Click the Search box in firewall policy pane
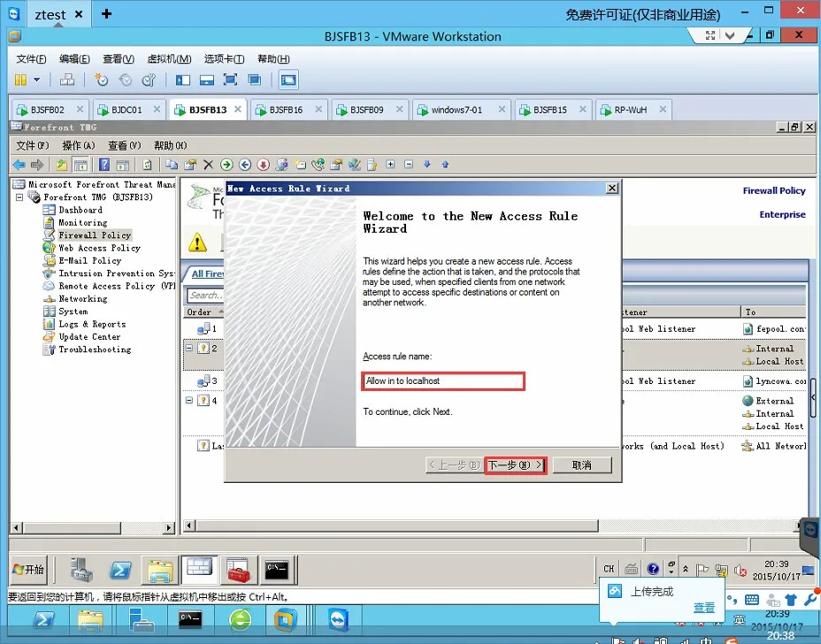The height and width of the screenshot is (644, 821). click(204, 295)
